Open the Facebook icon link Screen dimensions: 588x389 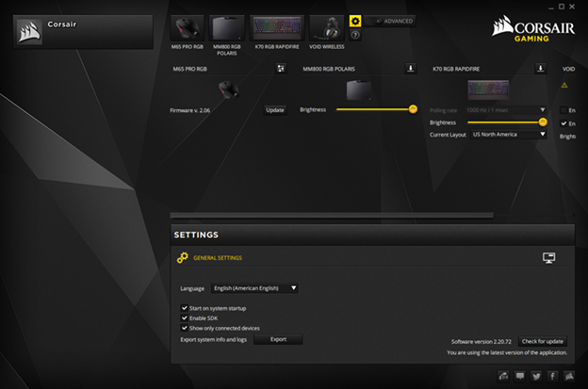coord(553,376)
